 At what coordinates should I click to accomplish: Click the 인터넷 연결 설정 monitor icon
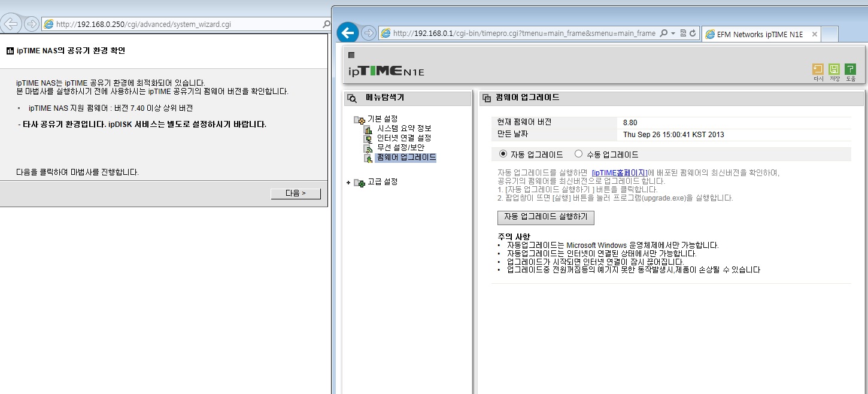(x=368, y=138)
